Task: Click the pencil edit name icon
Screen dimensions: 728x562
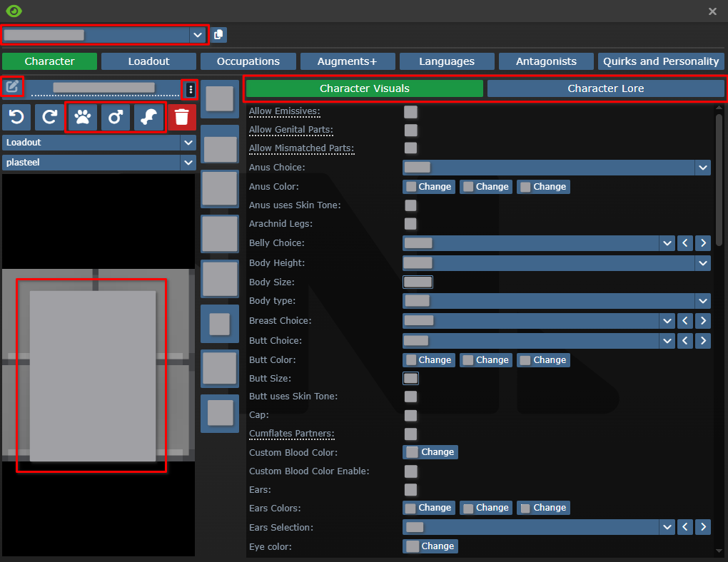Action: [12, 87]
